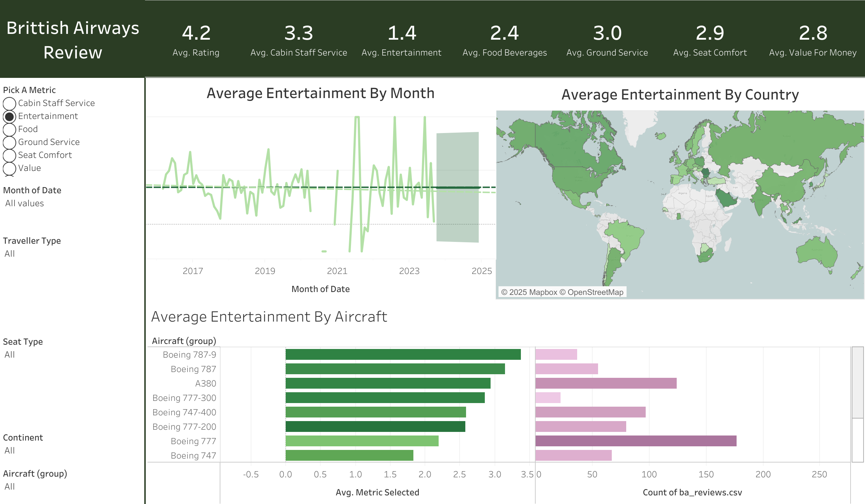Select the Entertainment metric radio button
Image resolution: width=865 pixels, height=504 pixels.
pos(9,116)
